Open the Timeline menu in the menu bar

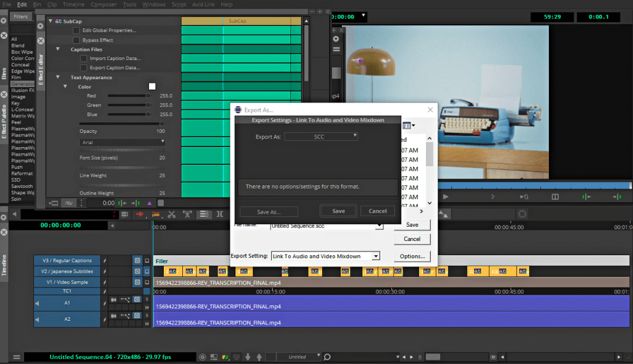pos(74,4)
